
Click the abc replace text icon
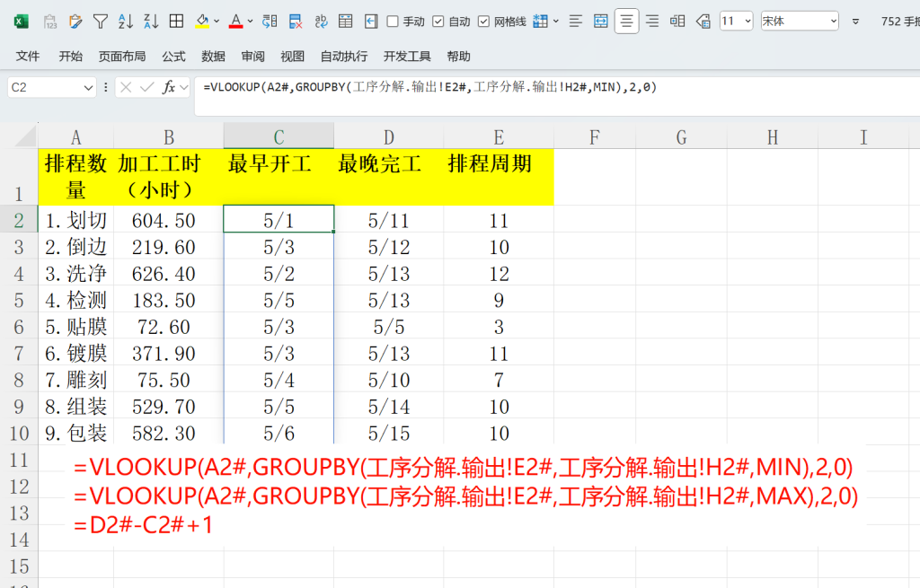pos(321,22)
